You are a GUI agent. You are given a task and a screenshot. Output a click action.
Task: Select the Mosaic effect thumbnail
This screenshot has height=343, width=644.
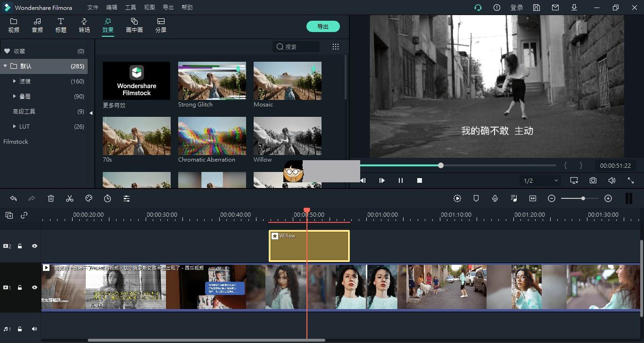[288, 81]
